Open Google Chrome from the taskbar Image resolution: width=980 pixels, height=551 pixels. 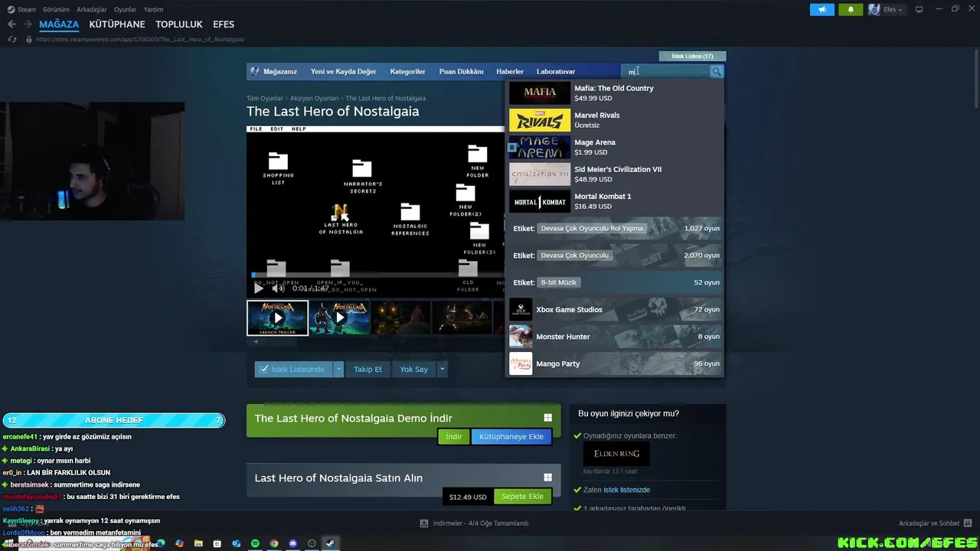(x=274, y=543)
